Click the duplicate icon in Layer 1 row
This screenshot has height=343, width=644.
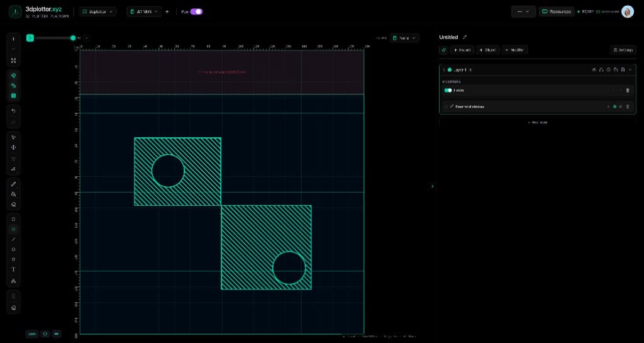pyautogui.click(x=616, y=70)
